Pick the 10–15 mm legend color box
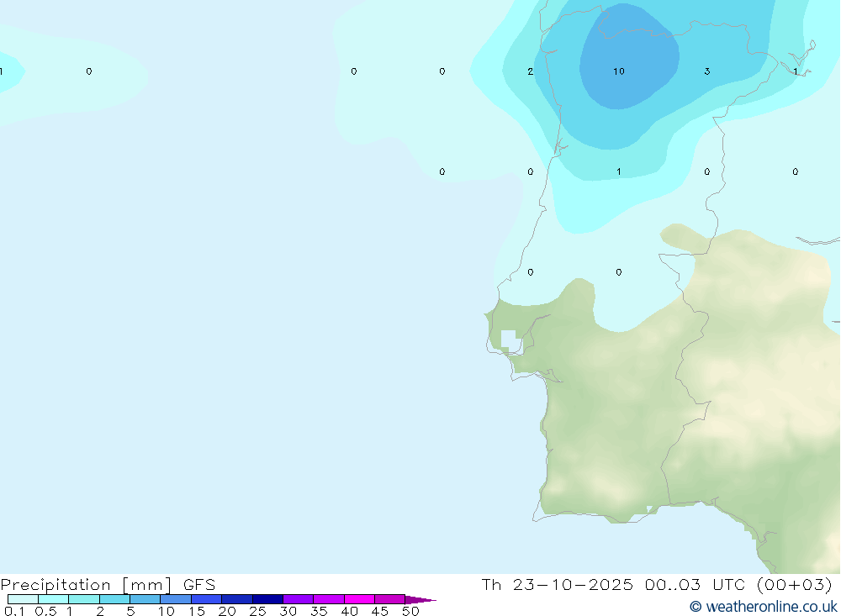841x616 pixels. click(176, 599)
